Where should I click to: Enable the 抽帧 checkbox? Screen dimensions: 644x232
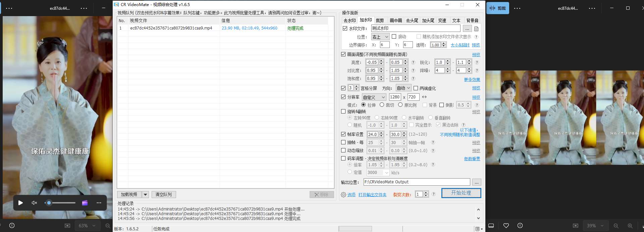click(343, 142)
